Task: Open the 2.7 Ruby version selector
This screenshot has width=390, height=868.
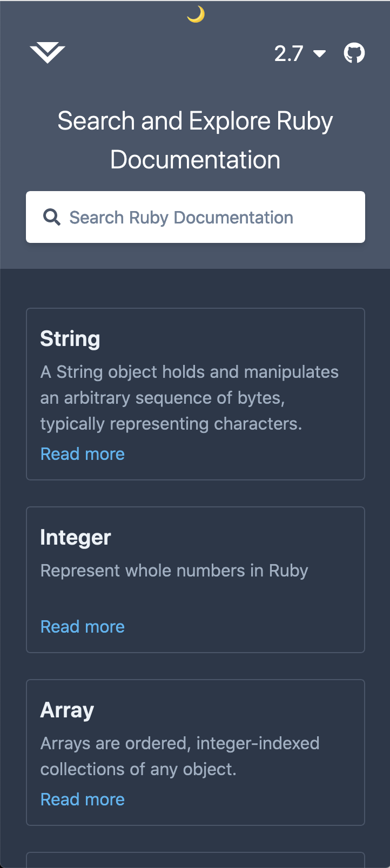Action: point(300,53)
